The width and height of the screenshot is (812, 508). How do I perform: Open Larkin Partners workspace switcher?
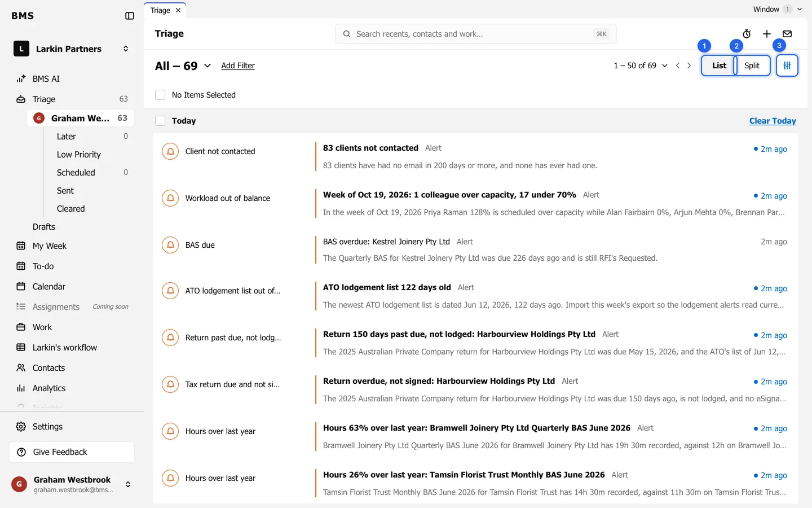click(x=72, y=49)
